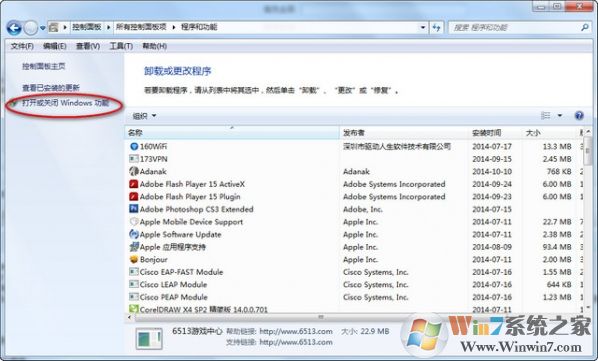Click Adobe Flash Player 15 ActiveX icon
Image resolution: width=598 pixels, height=361 pixels.
click(134, 184)
